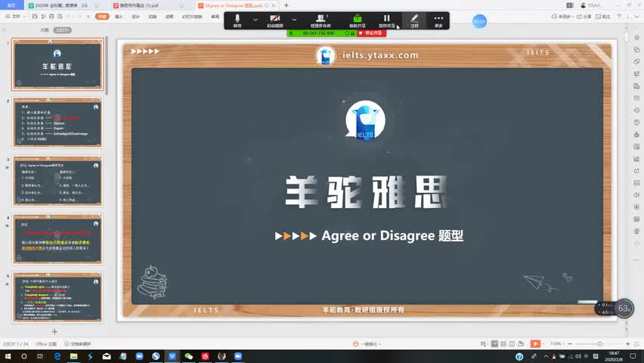The image size is (644, 363).
Task: Open Edge browser from taskbar
Action: (x=57, y=356)
